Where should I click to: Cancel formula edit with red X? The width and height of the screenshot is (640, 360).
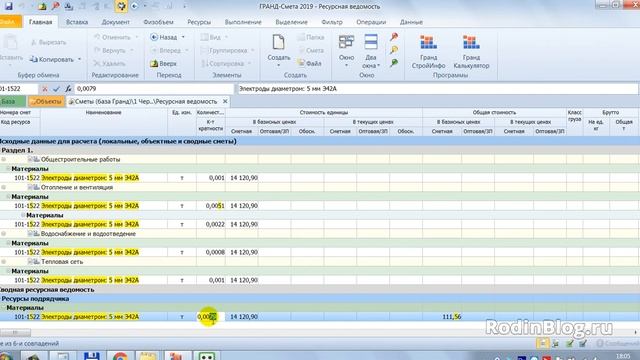click(x=45, y=89)
